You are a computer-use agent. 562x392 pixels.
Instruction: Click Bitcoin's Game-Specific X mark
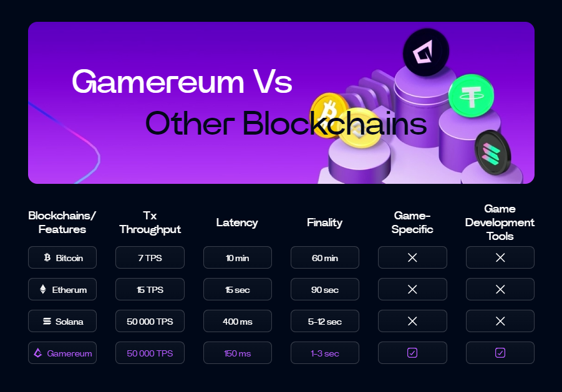412,257
